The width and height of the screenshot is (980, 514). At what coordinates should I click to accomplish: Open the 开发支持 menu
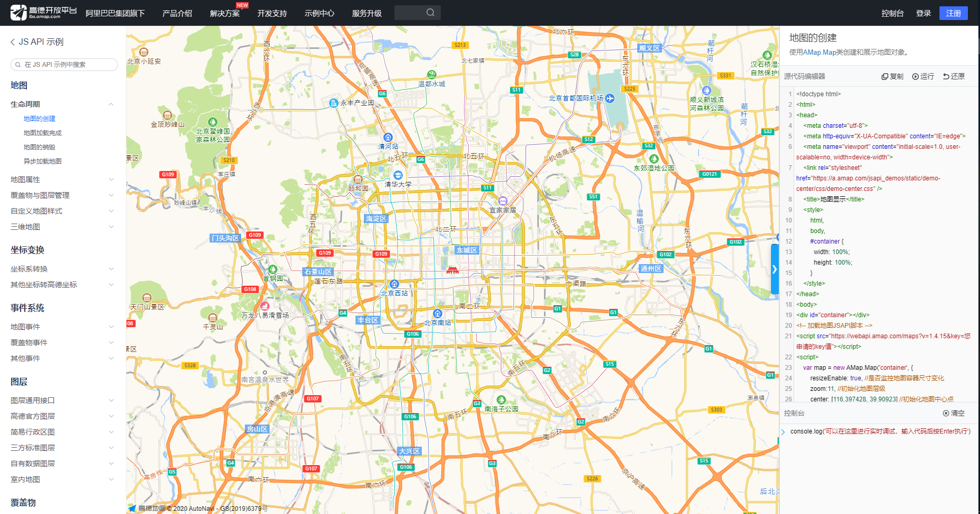[x=272, y=13]
